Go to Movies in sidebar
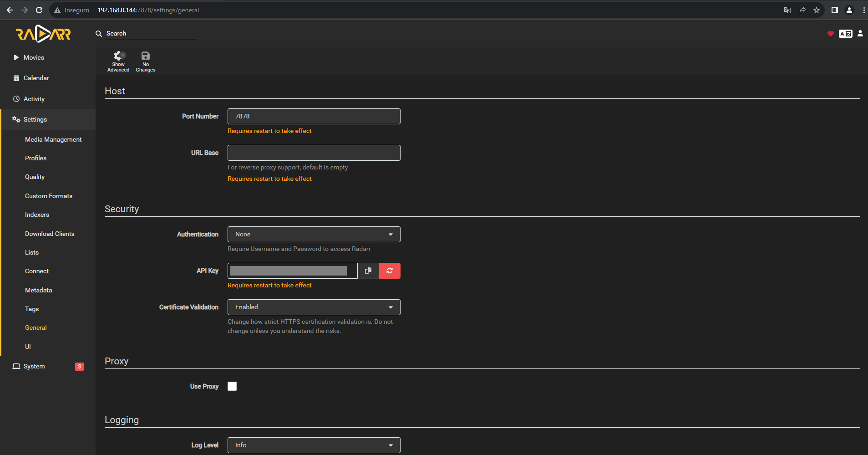Image resolution: width=868 pixels, height=455 pixels. [x=34, y=57]
